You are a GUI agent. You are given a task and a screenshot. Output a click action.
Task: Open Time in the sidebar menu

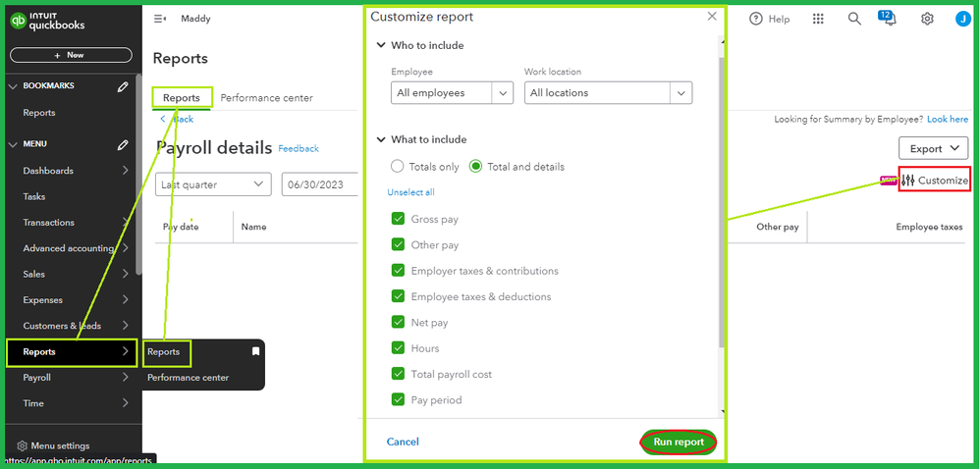[33, 403]
